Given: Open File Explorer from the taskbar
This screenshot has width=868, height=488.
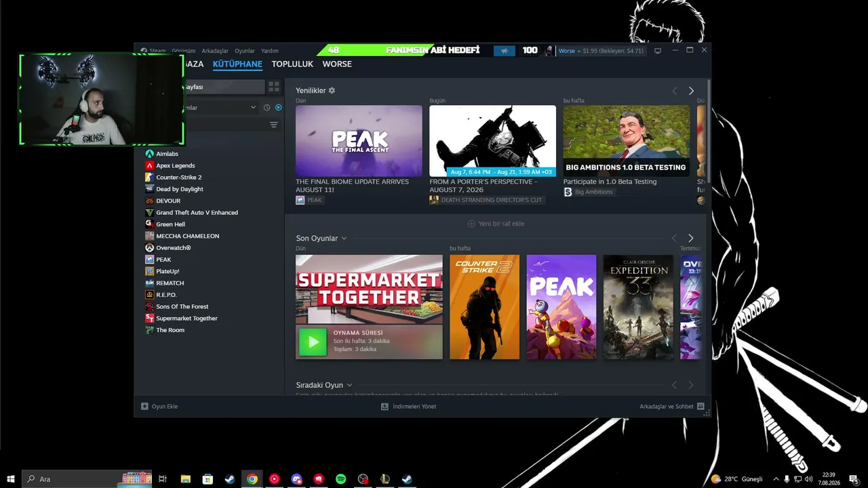Looking at the screenshot, I should [x=185, y=479].
